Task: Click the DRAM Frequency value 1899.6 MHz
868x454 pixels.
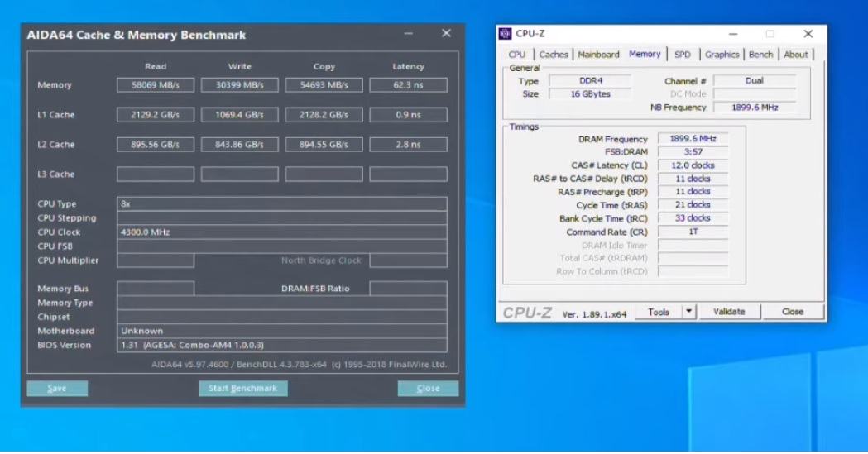Action: tap(693, 139)
